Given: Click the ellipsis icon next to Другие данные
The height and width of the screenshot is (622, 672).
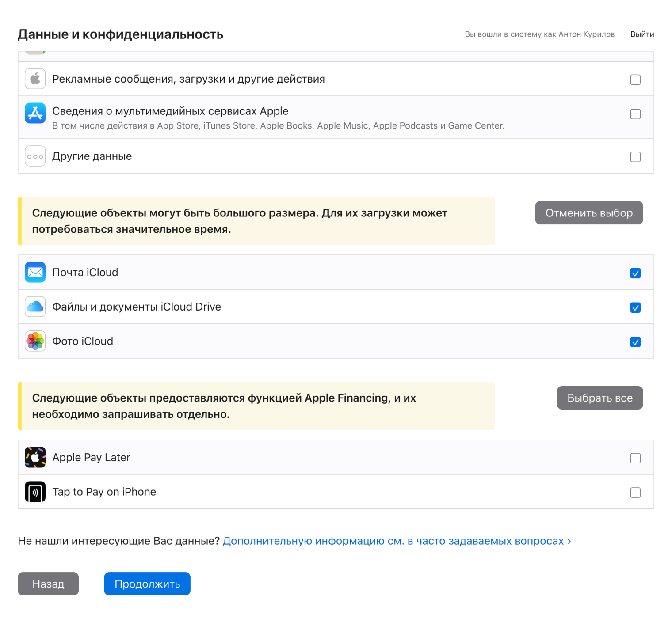Looking at the screenshot, I should 35,156.
